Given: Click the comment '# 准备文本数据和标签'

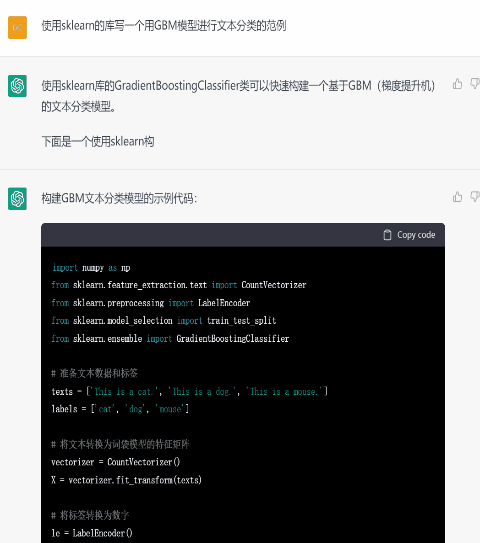Looking at the screenshot, I should click(x=95, y=373).
